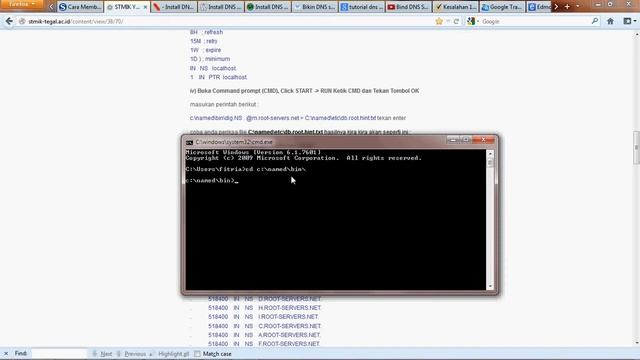Click the "1W ; expire" line
The height and width of the screenshot is (360, 640).
(x=205, y=50)
